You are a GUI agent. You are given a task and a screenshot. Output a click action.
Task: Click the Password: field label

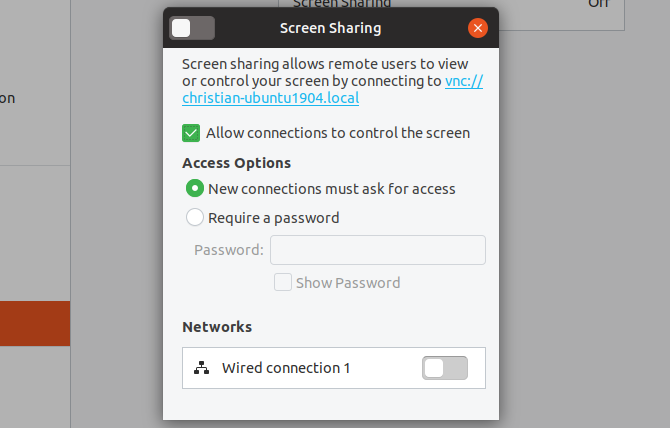tap(229, 250)
